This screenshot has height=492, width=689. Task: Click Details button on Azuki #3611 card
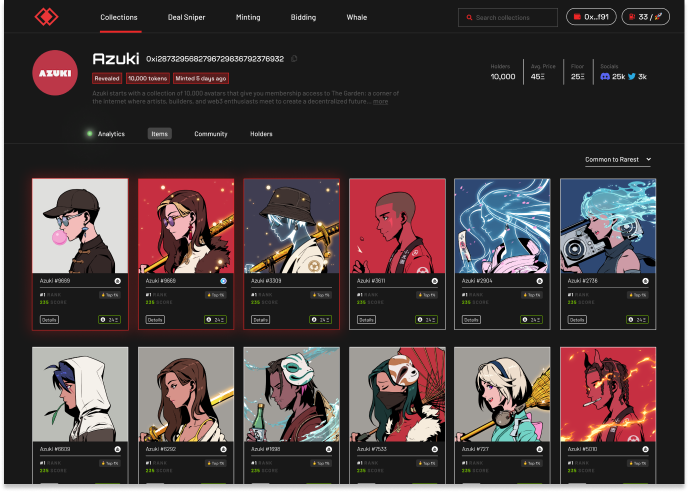(x=367, y=320)
